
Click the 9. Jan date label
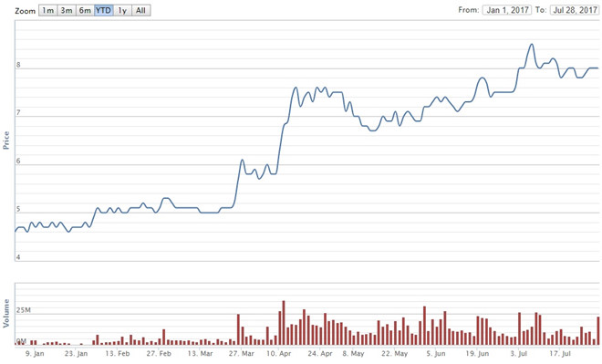(35, 354)
